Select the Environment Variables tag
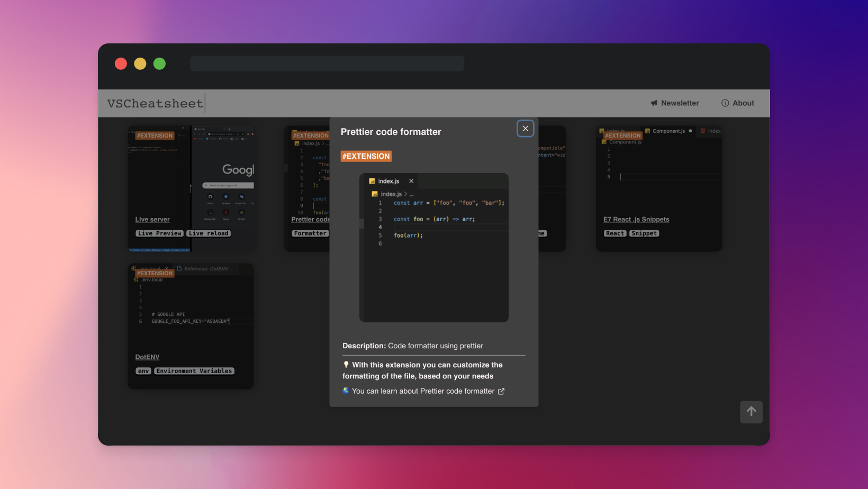Screen dimensions: 868x489 point(194,371)
